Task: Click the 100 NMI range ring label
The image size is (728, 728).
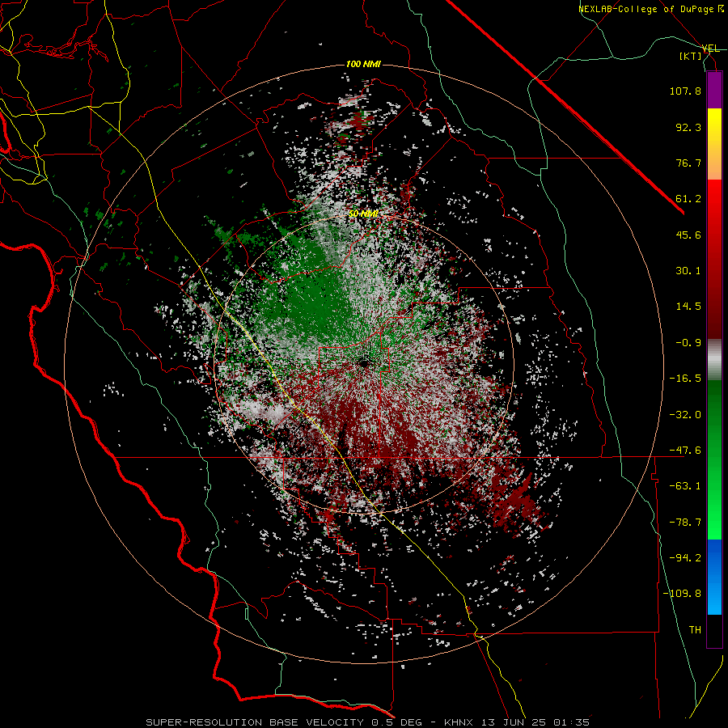Action: (363, 64)
